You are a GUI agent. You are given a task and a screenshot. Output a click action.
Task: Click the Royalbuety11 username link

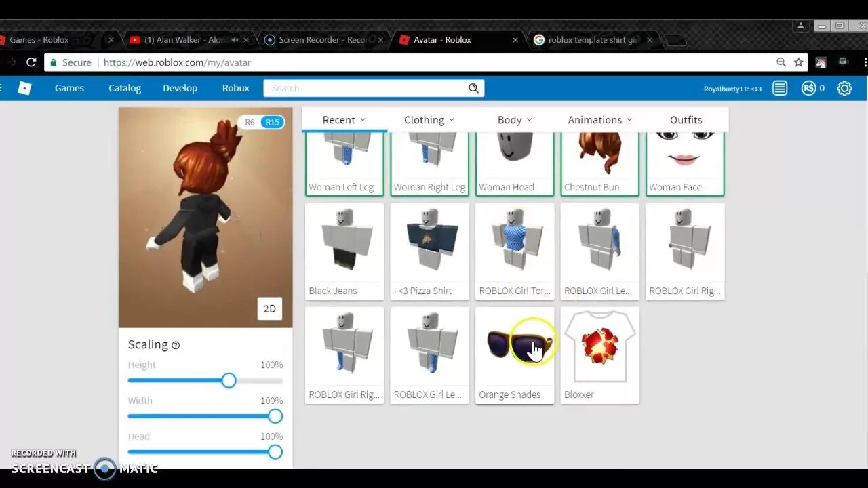pos(732,89)
